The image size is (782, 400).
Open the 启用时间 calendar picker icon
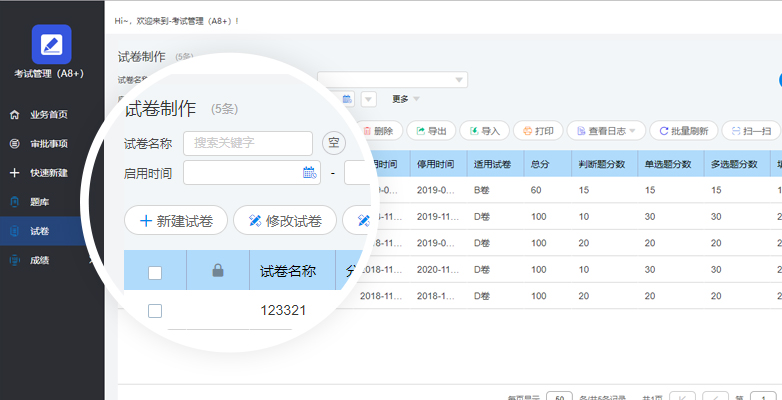pos(309,173)
